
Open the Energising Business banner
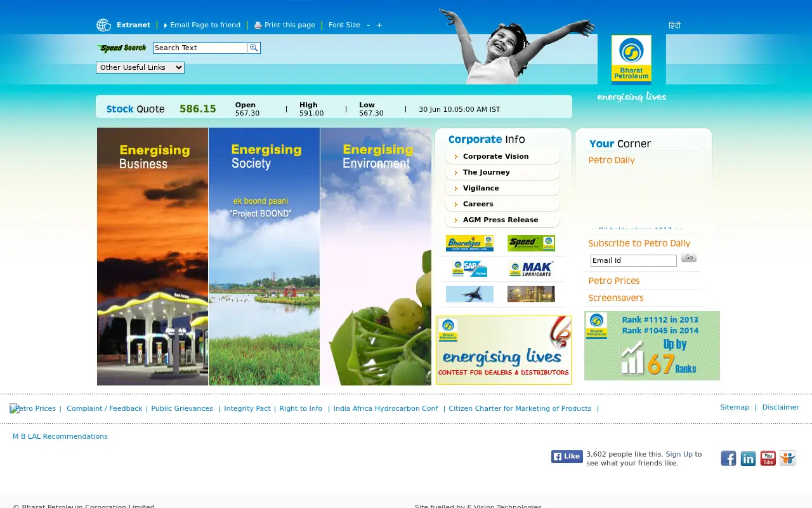152,257
